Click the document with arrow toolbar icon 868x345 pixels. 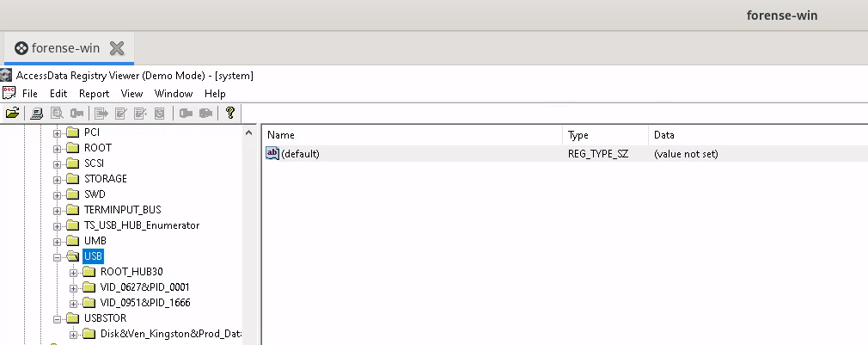click(x=101, y=114)
